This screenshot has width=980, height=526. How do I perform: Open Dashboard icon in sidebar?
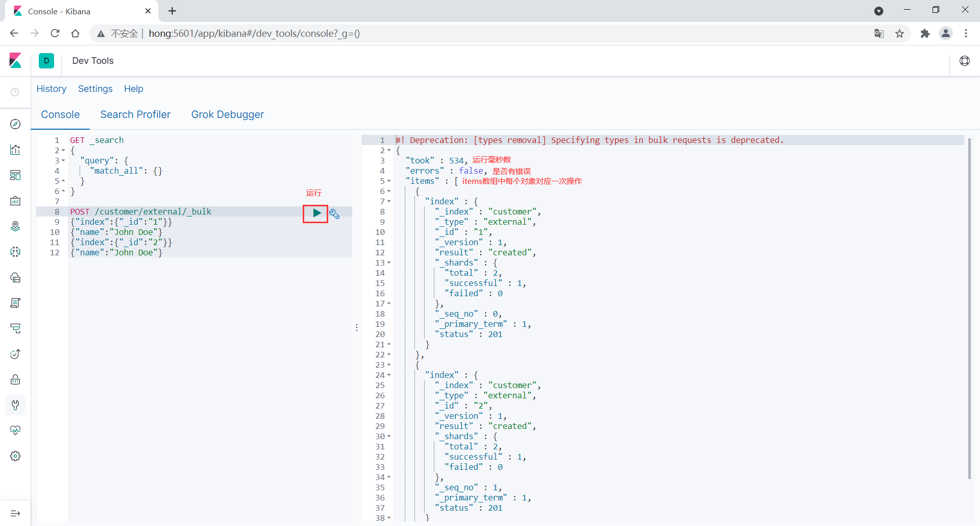click(x=15, y=175)
